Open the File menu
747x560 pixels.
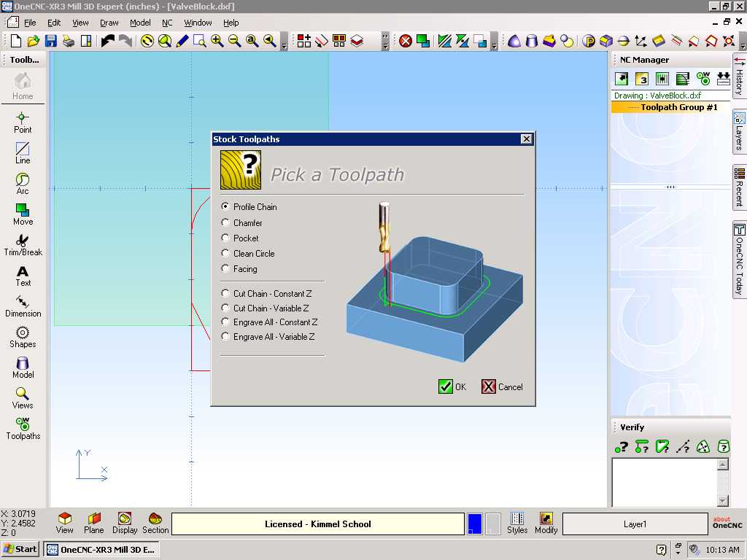pyautogui.click(x=30, y=23)
